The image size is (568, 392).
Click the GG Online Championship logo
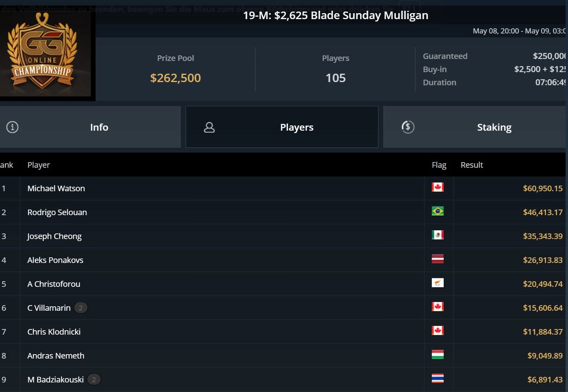click(x=43, y=51)
